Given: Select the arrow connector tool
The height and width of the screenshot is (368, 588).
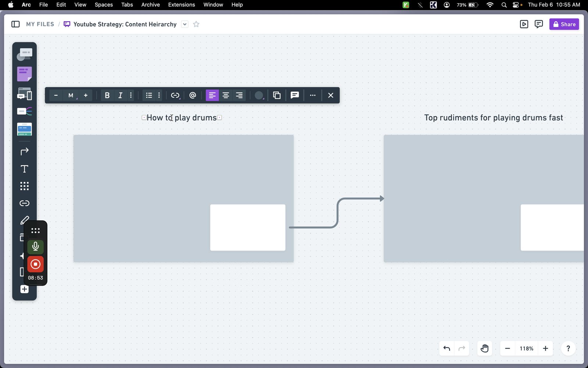Looking at the screenshot, I should click(x=24, y=152).
